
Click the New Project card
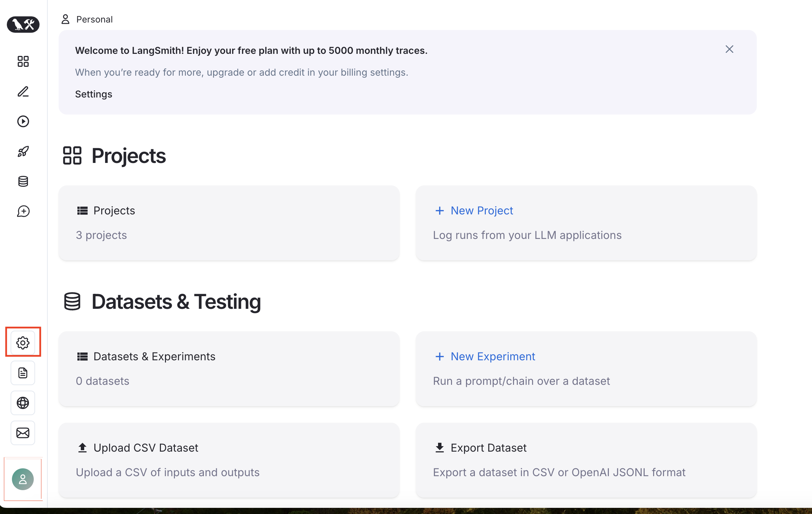pos(586,223)
